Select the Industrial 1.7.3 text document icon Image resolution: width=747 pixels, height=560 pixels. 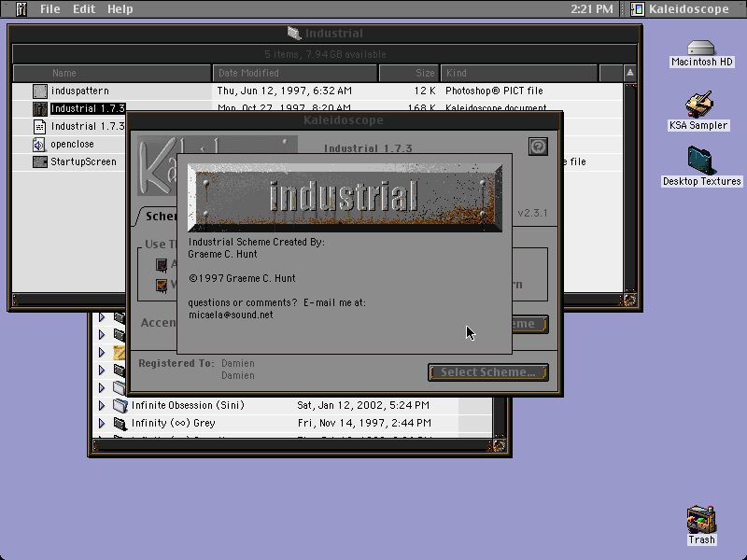pyautogui.click(x=40, y=126)
